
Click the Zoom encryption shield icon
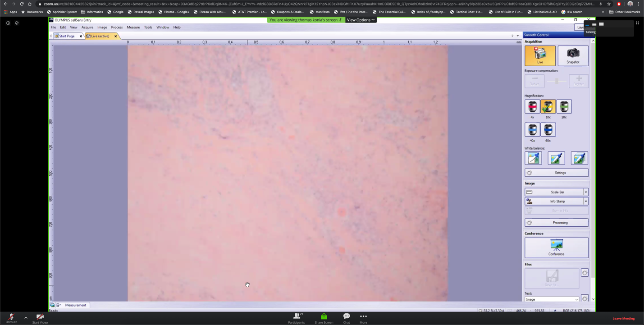[x=17, y=23]
